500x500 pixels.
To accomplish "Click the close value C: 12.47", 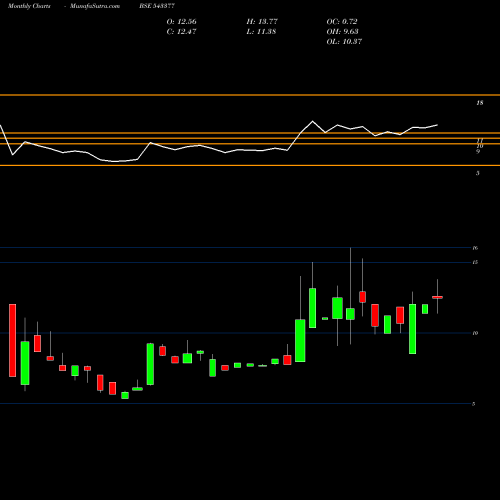I will (x=181, y=32).
